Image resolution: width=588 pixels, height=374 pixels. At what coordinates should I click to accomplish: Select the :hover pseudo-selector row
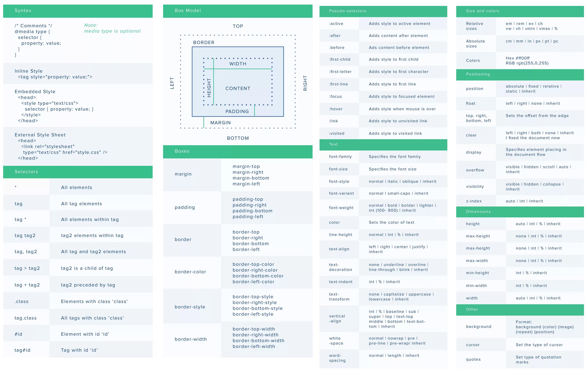coord(336,109)
